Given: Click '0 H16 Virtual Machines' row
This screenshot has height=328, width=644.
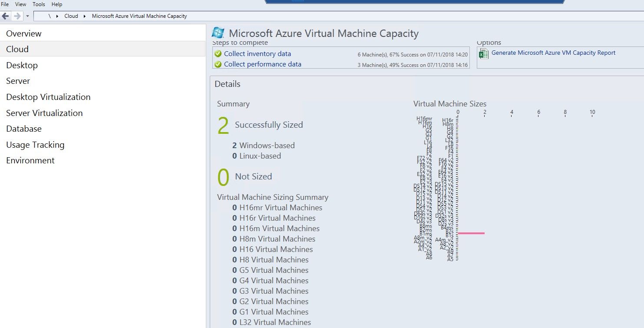Looking at the screenshot, I should point(273,249).
